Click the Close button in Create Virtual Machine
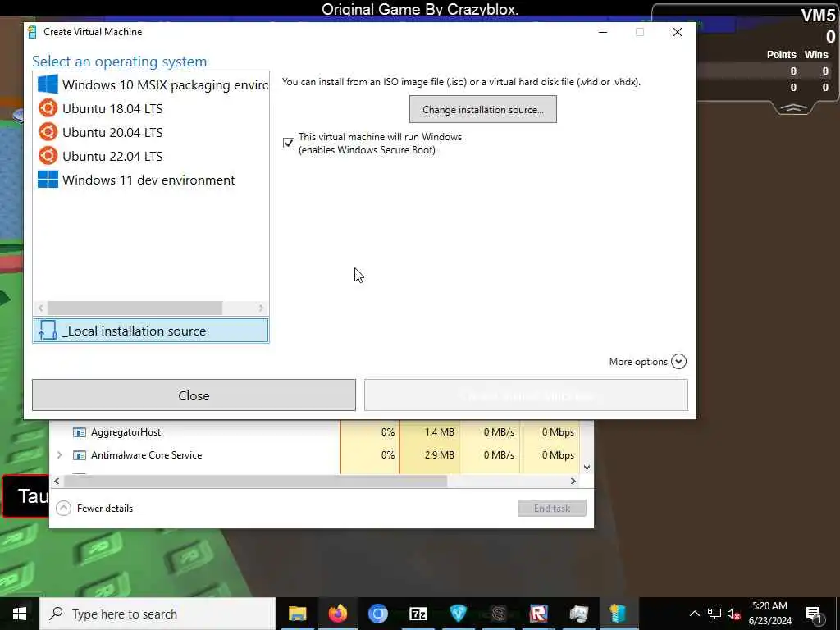Screen dimensions: 840x630 point(194,395)
